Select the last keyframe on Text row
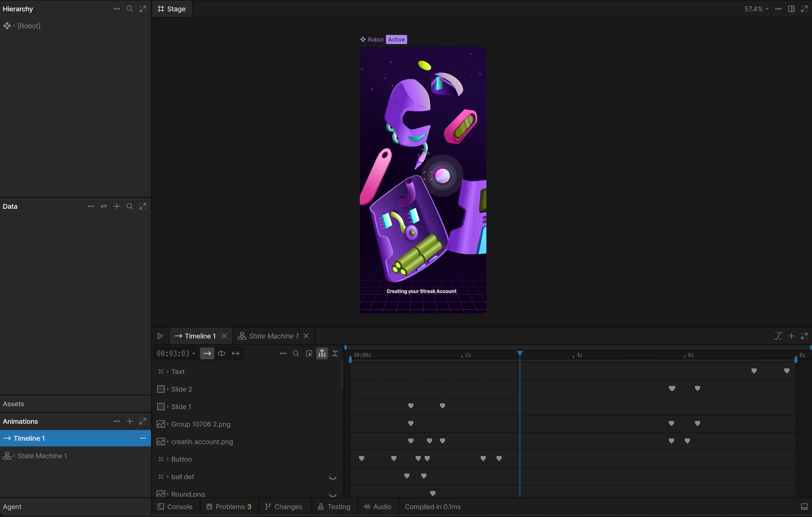This screenshot has height=517, width=812. [786, 371]
